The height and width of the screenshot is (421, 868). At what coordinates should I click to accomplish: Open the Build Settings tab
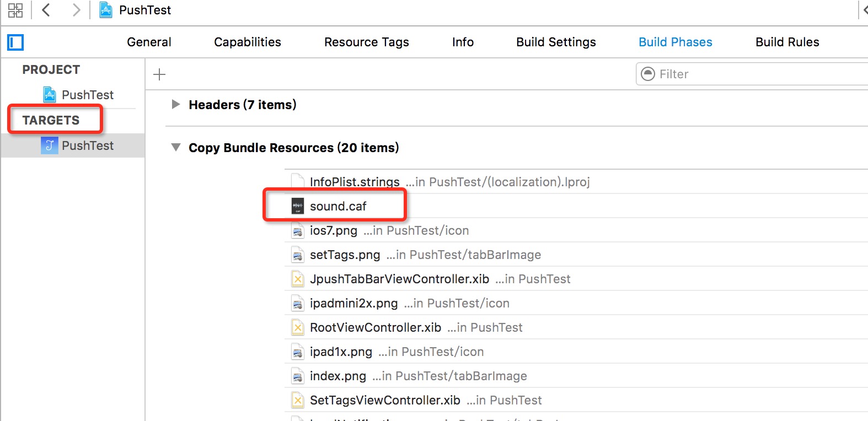[556, 42]
